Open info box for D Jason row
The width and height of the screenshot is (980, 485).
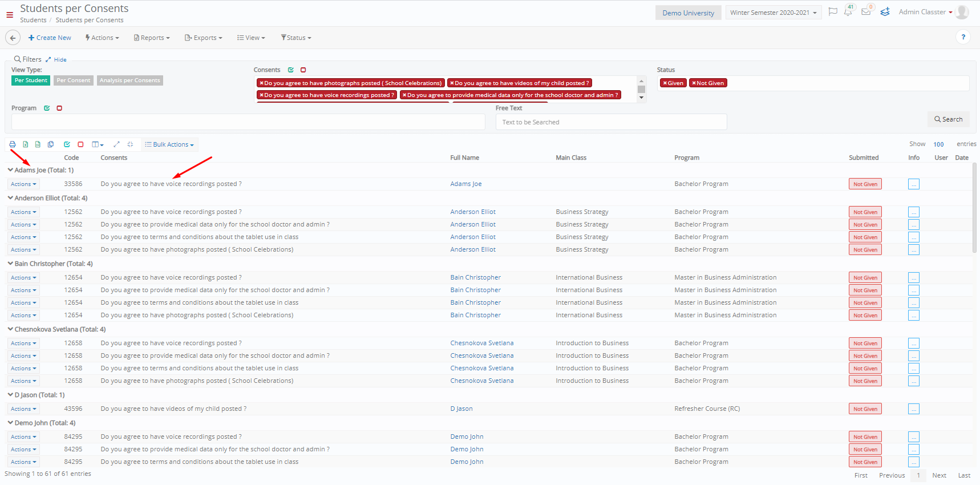click(x=913, y=409)
